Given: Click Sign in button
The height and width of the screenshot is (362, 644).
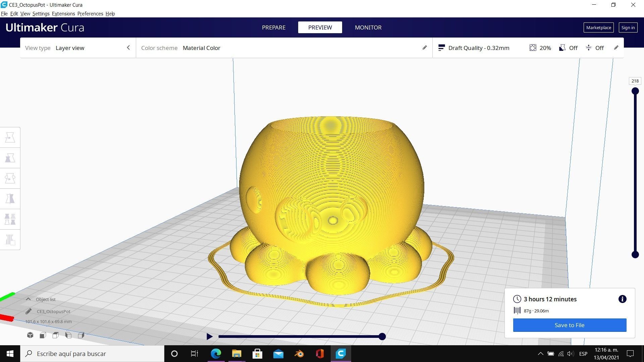Looking at the screenshot, I should coord(628,27).
